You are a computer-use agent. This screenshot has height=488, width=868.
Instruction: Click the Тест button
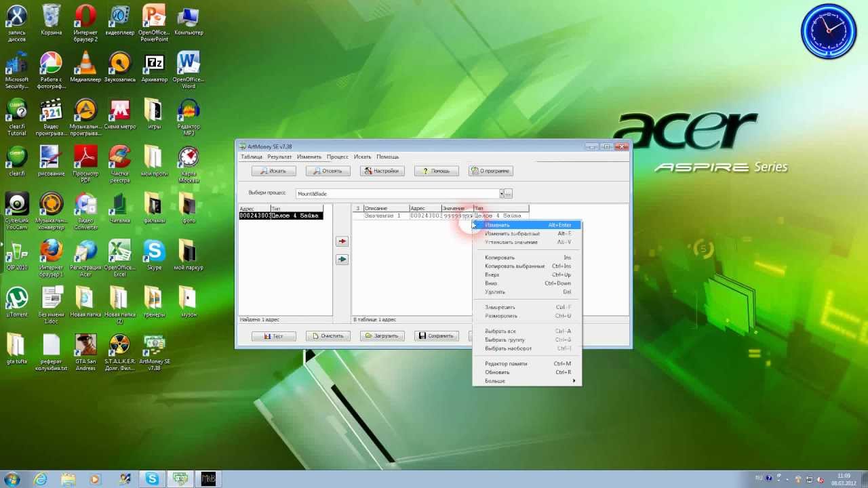[273, 335]
